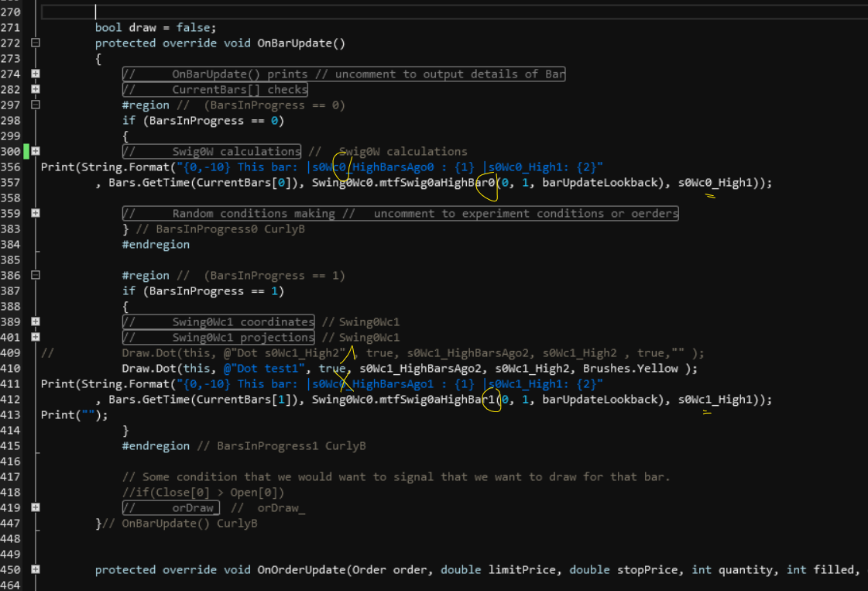Screen dimensions: 868x591
Task: Click the 'if (BarsInProgress == 1)' statement
Action: (203, 291)
